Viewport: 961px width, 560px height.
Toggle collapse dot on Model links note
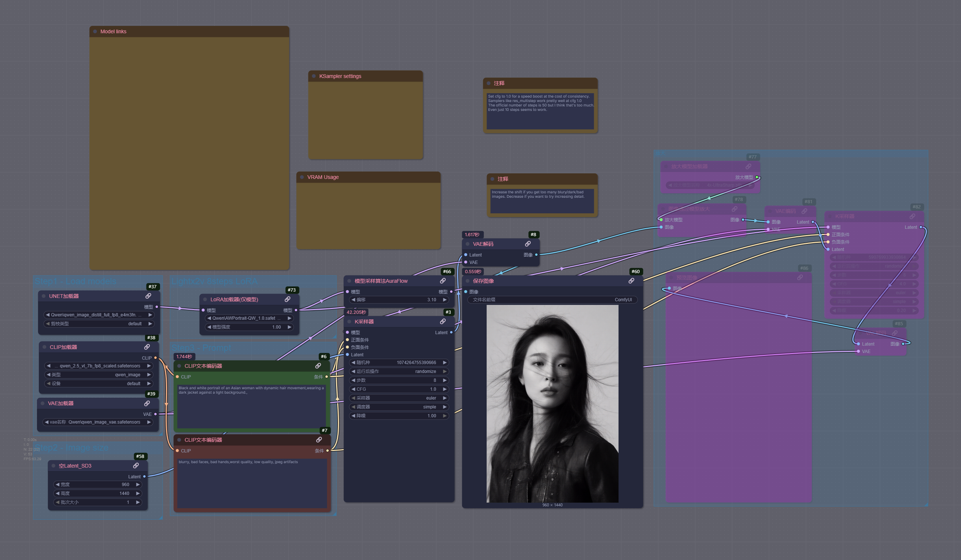click(95, 32)
